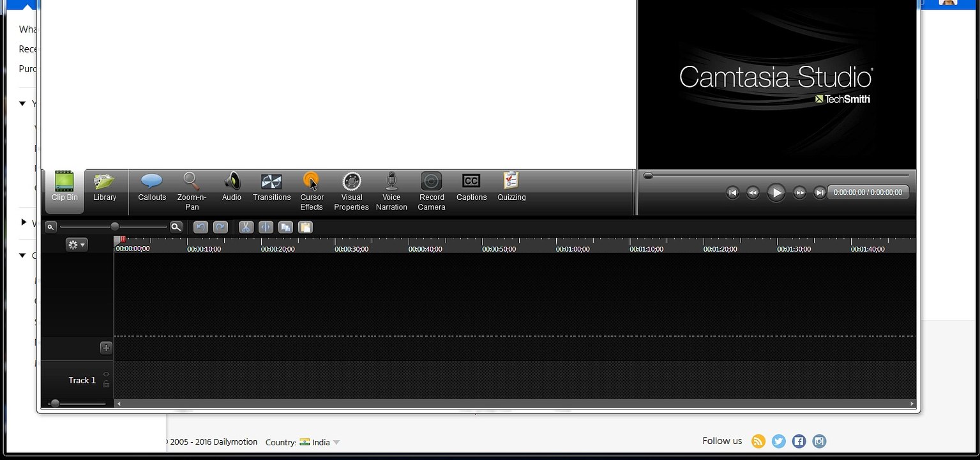
Task: Open the Voice Narration tool
Action: point(391,192)
